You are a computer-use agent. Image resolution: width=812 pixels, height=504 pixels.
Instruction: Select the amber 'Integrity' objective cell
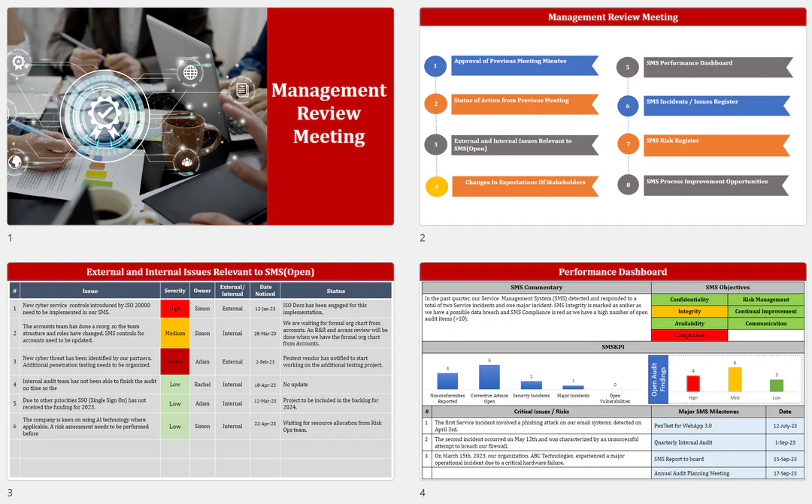689,312
